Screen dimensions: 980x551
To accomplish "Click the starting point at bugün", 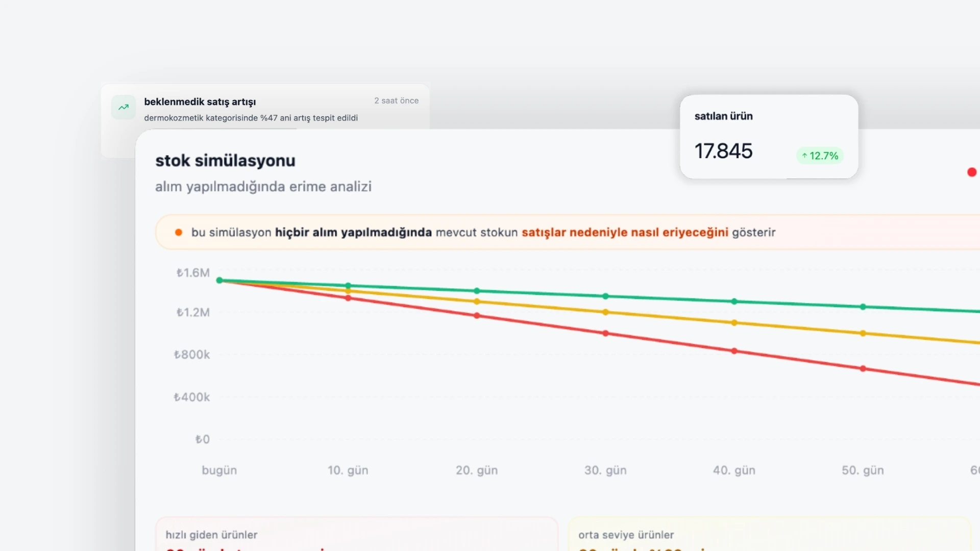I will click(x=219, y=280).
